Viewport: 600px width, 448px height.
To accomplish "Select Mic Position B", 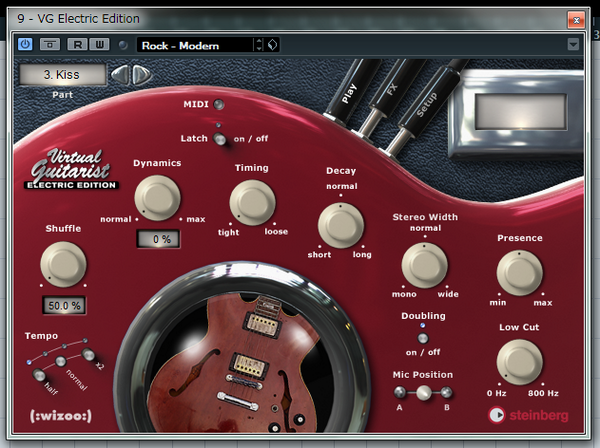I will pos(446,392).
